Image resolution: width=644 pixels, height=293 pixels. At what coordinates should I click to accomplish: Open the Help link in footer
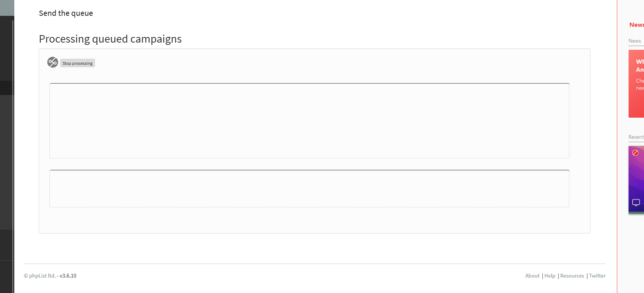[x=550, y=276]
